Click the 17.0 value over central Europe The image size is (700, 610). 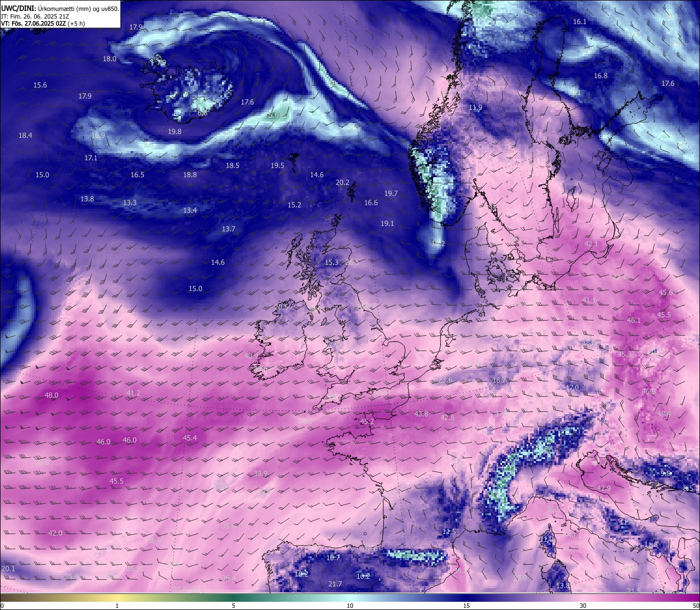point(572,387)
